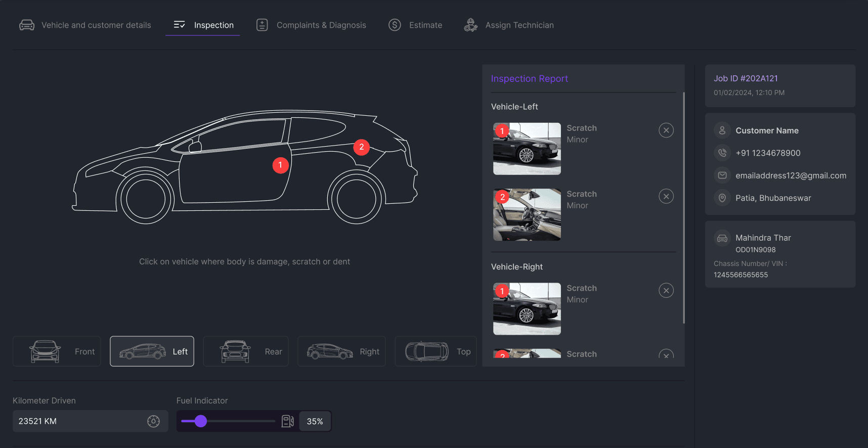Image resolution: width=868 pixels, height=448 pixels.
Task: Click the customer phone icon
Action: coord(722,153)
